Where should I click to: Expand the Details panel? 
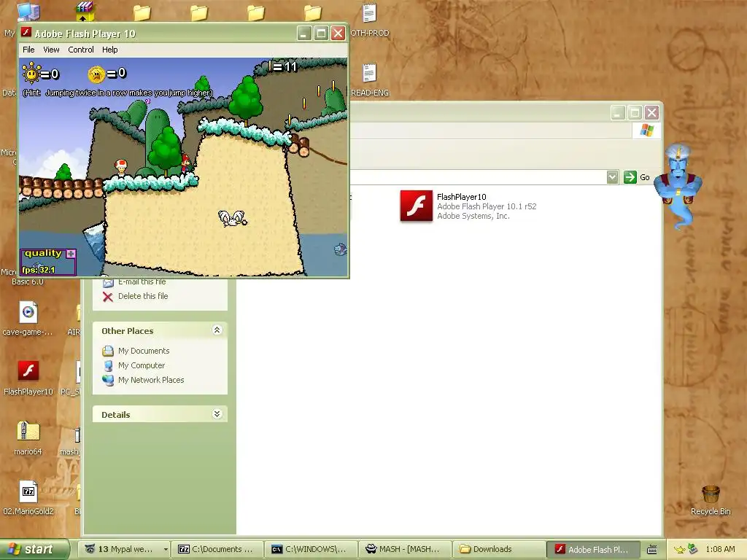coord(217,414)
